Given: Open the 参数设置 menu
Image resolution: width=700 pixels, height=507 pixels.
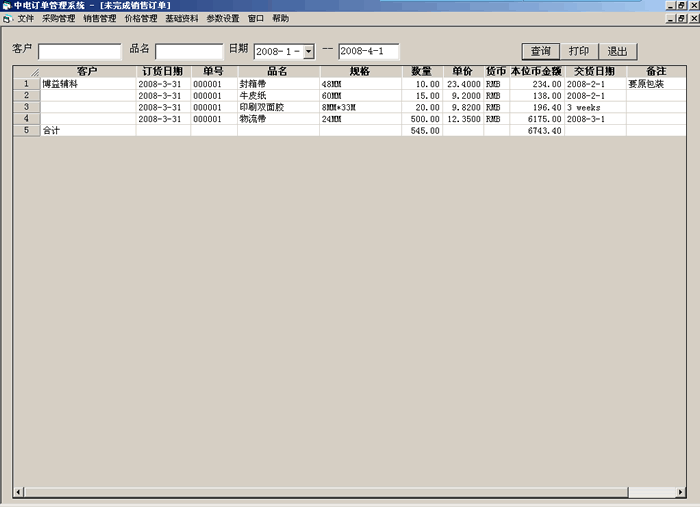Looking at the screenshot, I should pos(223,18).
